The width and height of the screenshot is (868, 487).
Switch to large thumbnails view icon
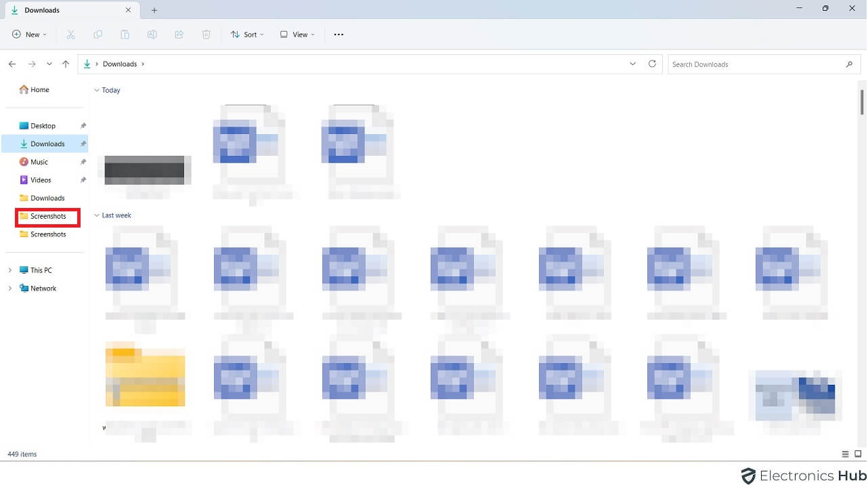(x=858, y=454)
